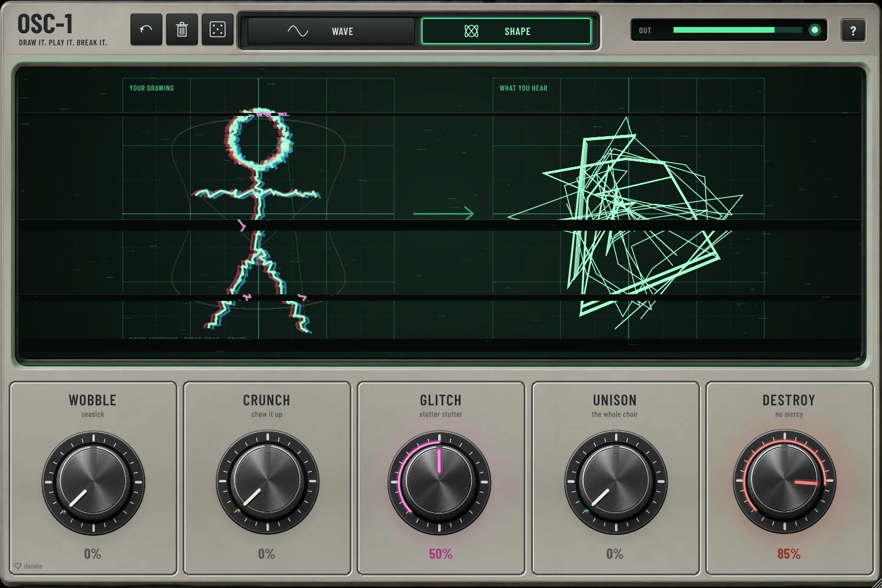Viewport: 882px width, 588px height.
Task: Click the 'stutter stutter' subtitle
Action: click(440, 414)
